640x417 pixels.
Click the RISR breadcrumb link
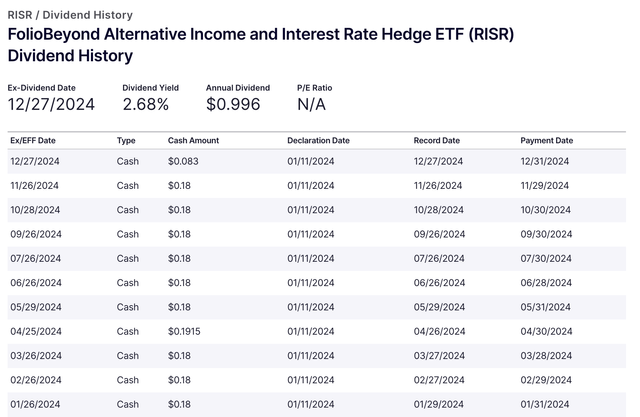[20, 15]
